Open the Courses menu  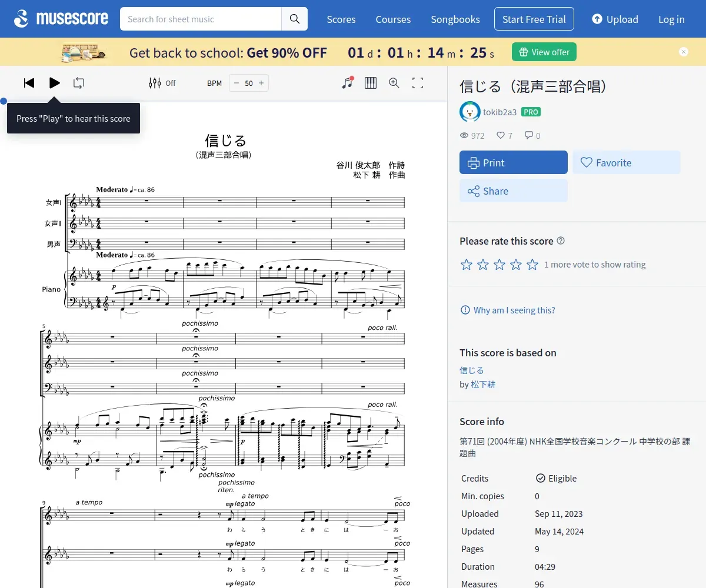click(393, 19)
